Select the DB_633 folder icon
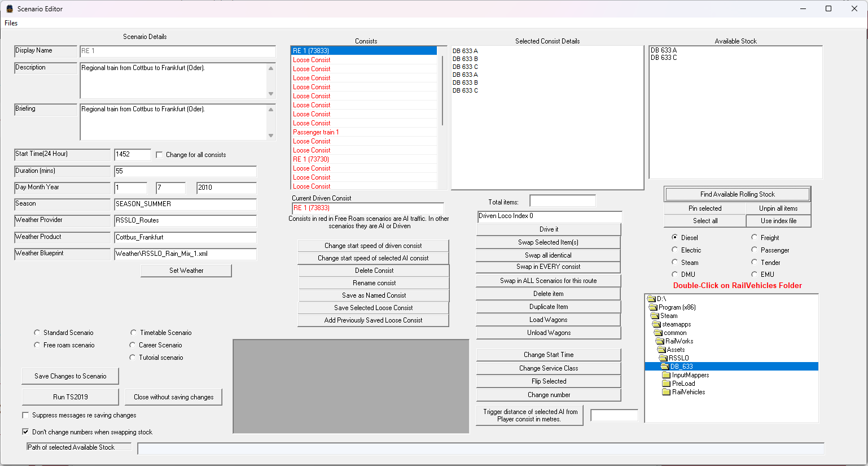 click(x=665, y=367)
